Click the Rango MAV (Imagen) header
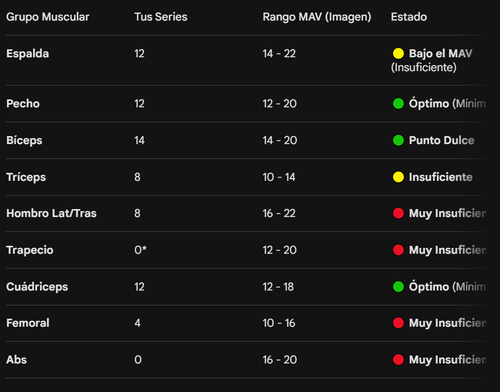Viewport: 500px width, 392px height. click(317, 17)
